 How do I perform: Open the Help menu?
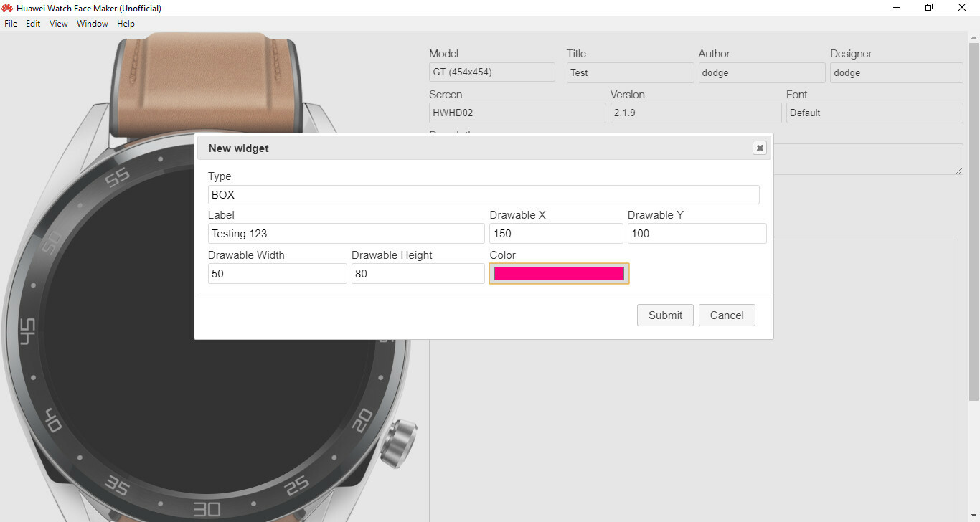pos(126,24)
